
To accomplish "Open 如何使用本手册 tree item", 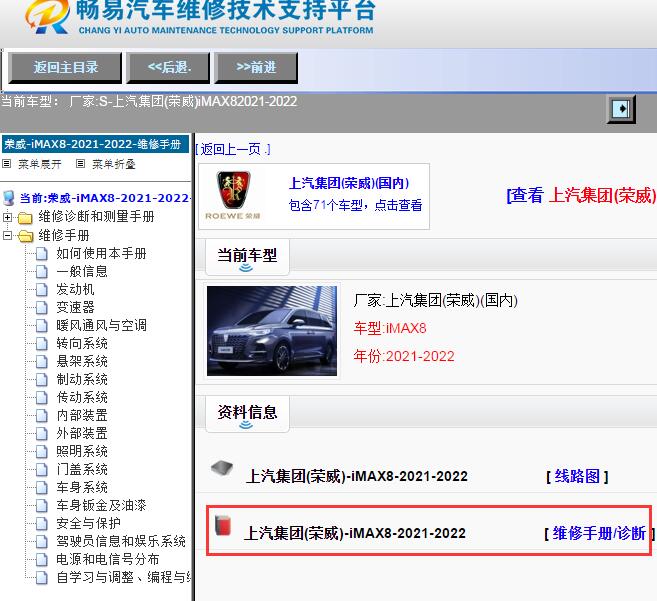I will pyautogui.click(x=101, y=254).
